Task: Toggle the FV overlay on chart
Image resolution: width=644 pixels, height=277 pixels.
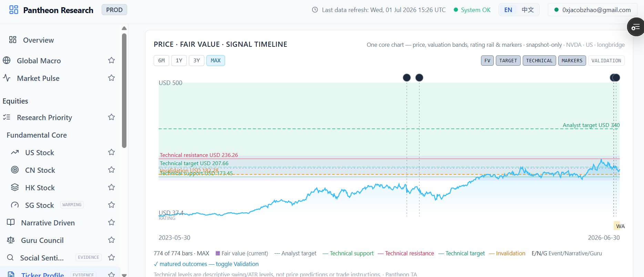Action: click(487, 61)
